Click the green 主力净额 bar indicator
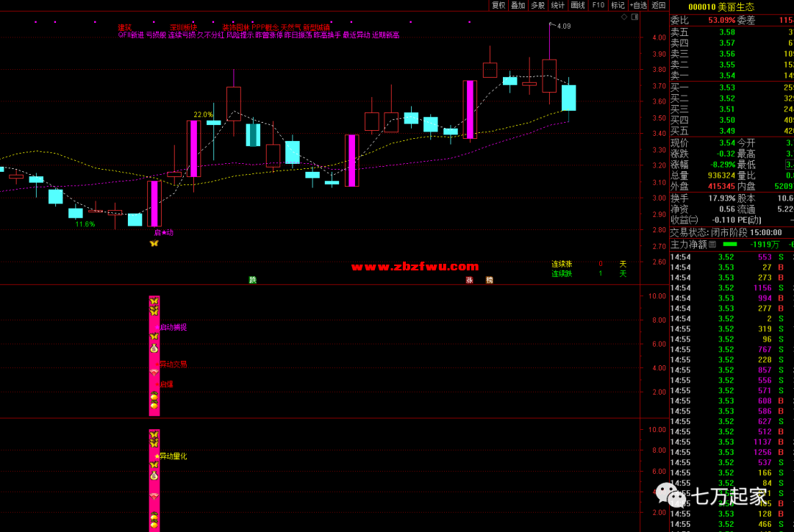794x532 pixels. click(730, 244)
